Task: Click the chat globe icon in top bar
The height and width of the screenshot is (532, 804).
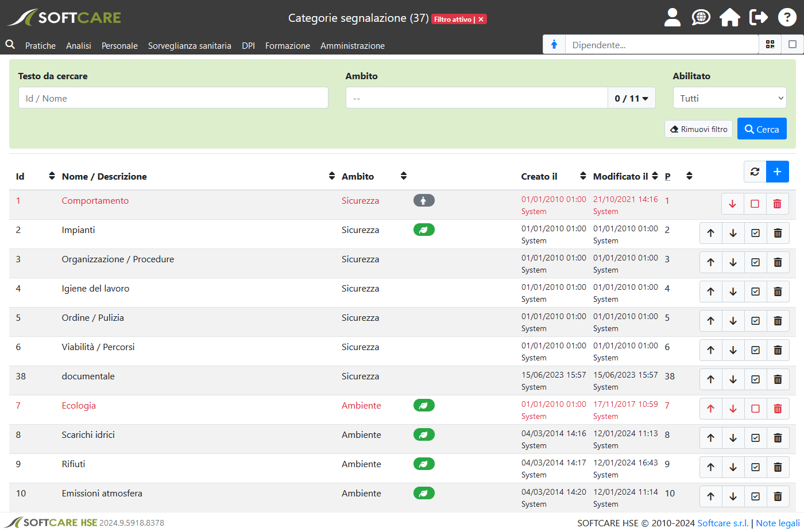Action: pos(701,17)
